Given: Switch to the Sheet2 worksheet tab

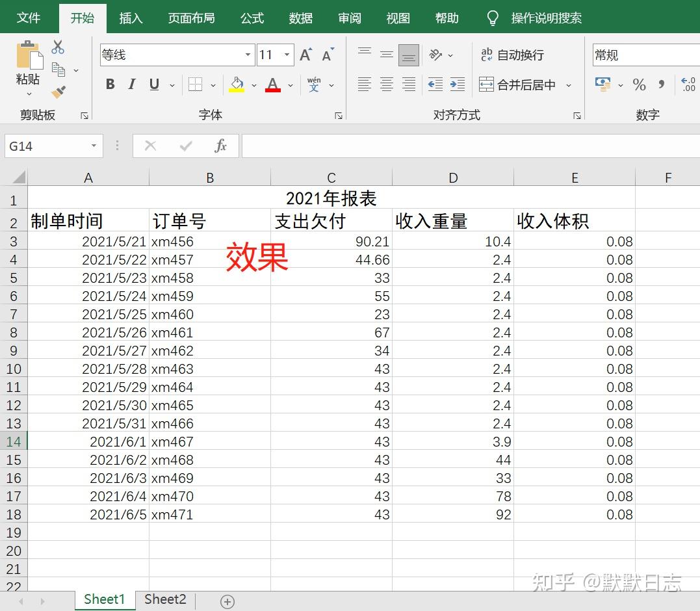Looking at the screenshot, I should [x=164, y=599].
